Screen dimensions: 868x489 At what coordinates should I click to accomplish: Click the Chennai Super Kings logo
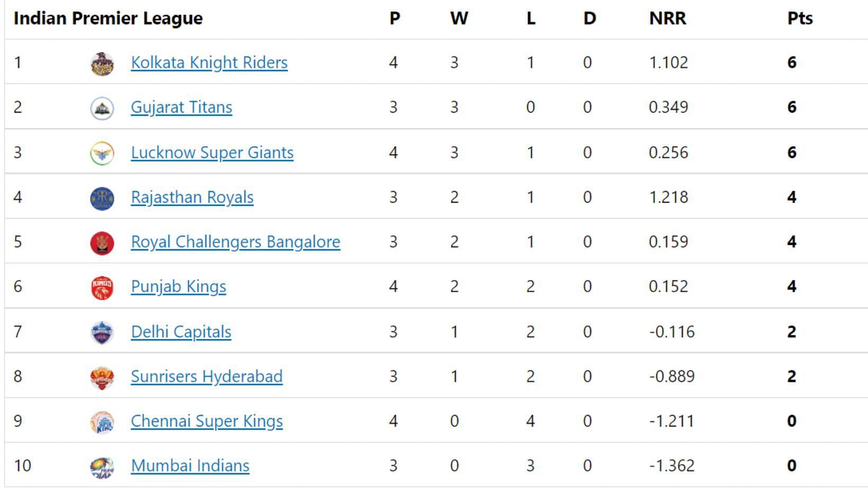tap(102, 422)
